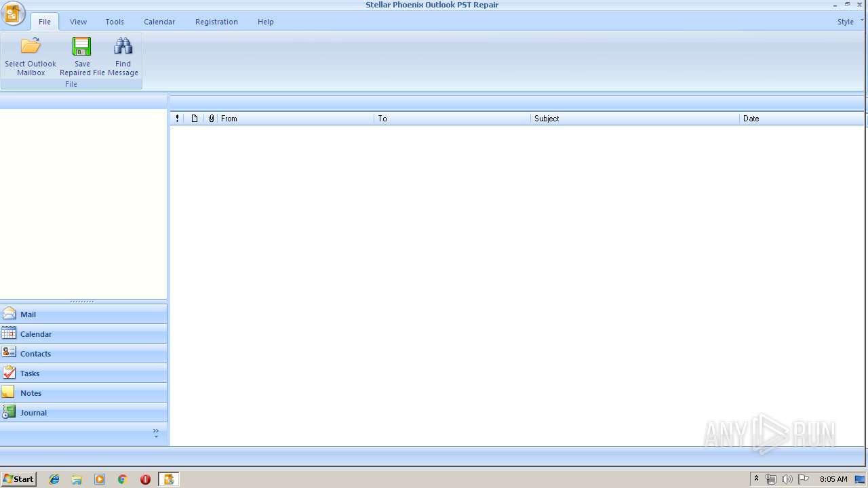
Task: Sort messages by To column
Action: [452, 119]
